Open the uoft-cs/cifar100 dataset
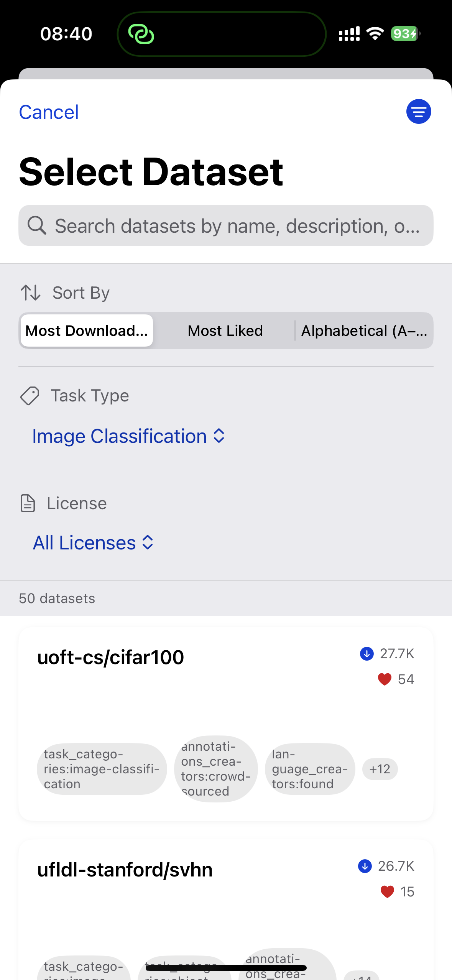452x980 pixels. tap(110, 658)
